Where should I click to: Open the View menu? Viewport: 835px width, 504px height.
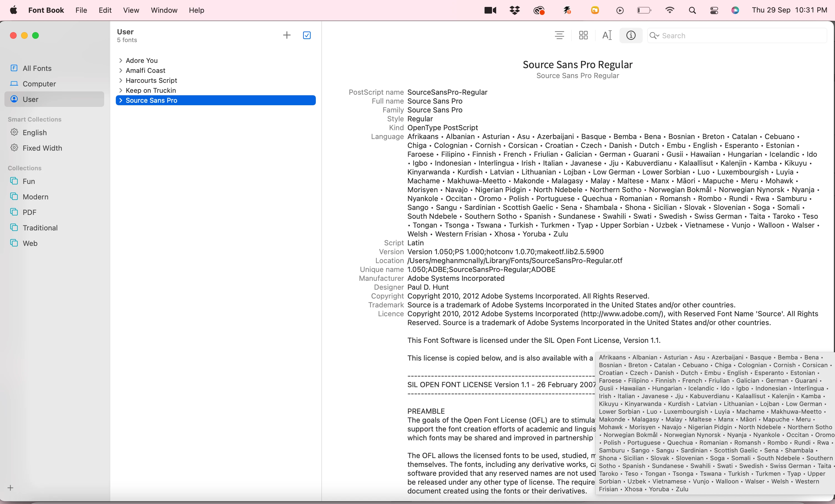click(x=131, y=10)
